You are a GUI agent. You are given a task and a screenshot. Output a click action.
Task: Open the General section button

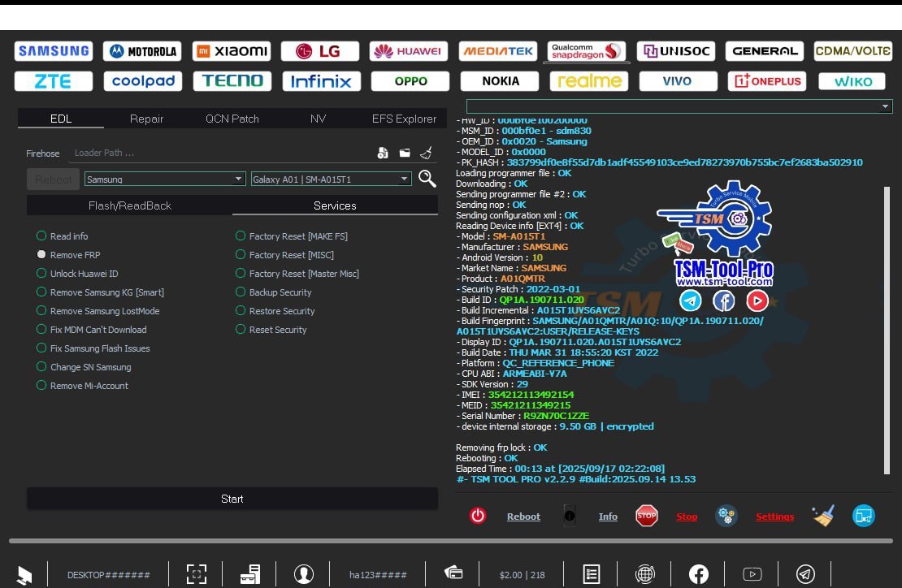point(765,51)
